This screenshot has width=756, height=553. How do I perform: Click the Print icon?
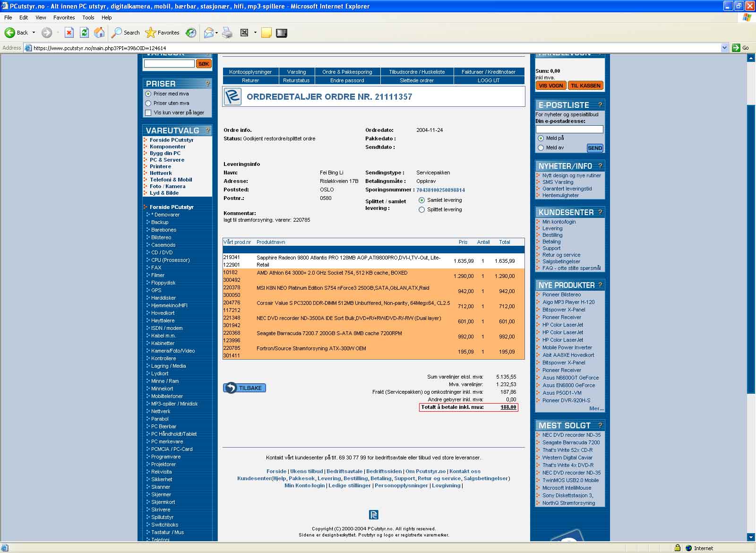[x=227, y=33]
